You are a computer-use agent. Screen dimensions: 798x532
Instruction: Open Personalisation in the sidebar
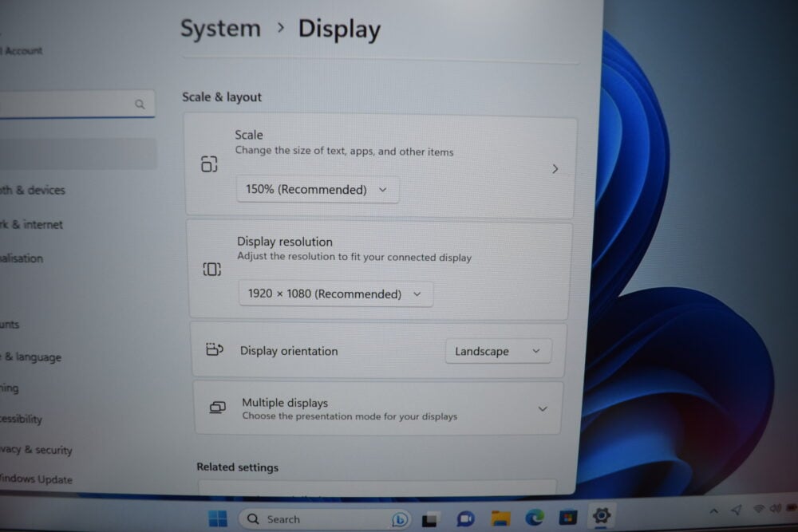tap(22, 258)
